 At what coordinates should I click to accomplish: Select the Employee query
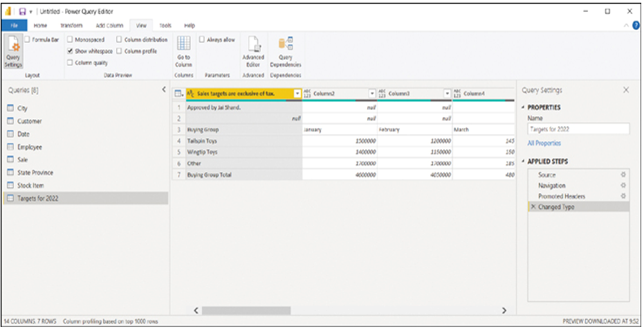86,147
